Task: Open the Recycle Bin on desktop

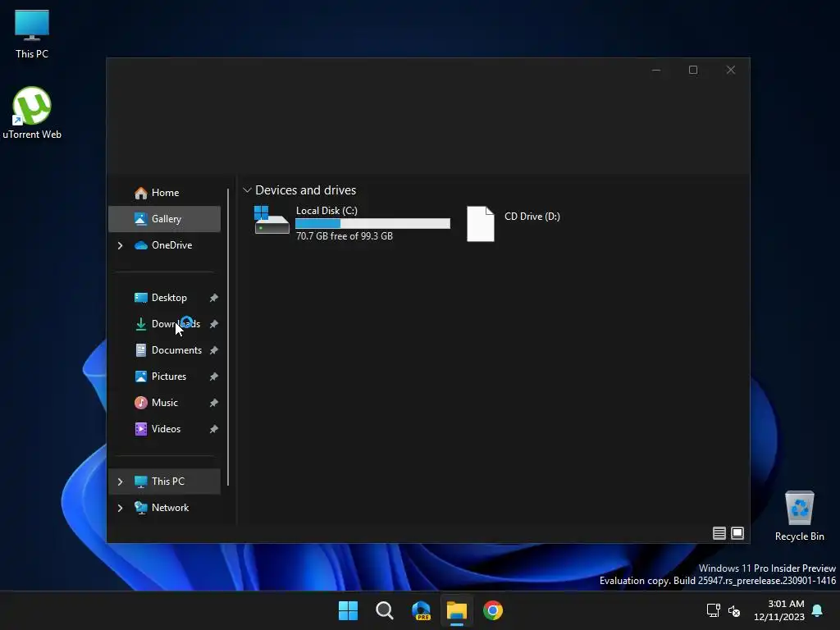Action: 799,516
